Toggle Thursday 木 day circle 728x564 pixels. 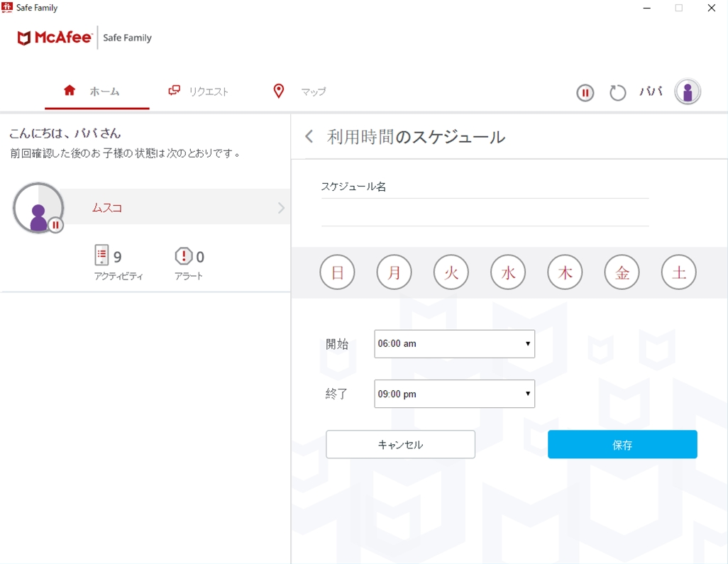coord(565,272)
